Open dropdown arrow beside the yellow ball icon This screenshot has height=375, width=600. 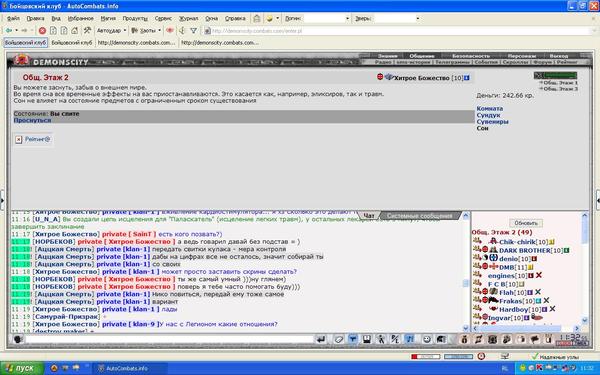(x=277, y=18)
